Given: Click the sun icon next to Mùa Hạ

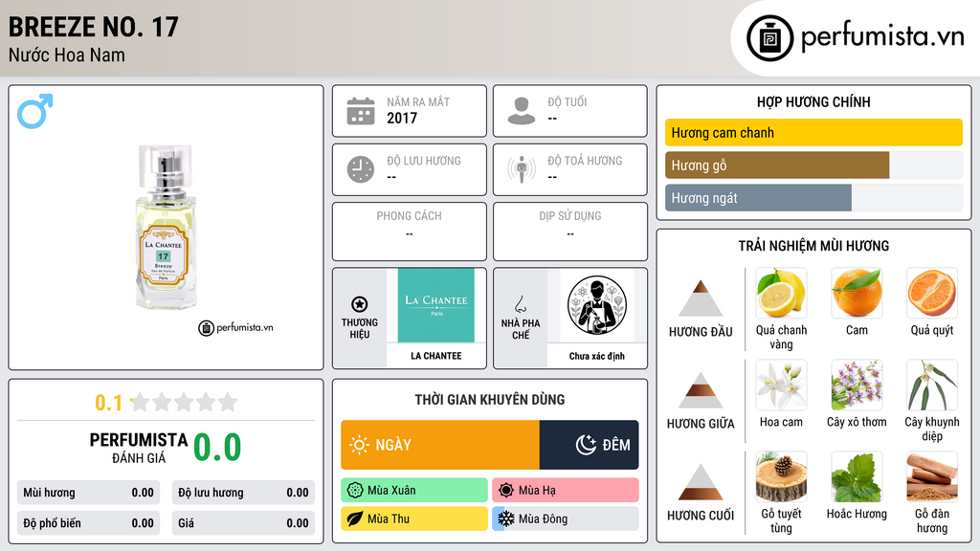Looking at the screenshot, I should point(506,490).
